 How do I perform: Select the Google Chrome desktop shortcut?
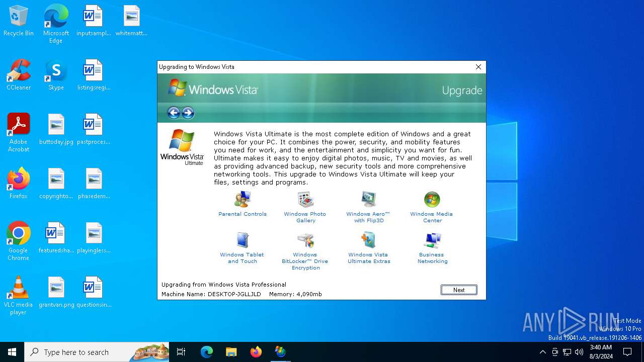[x=19, y=241]
